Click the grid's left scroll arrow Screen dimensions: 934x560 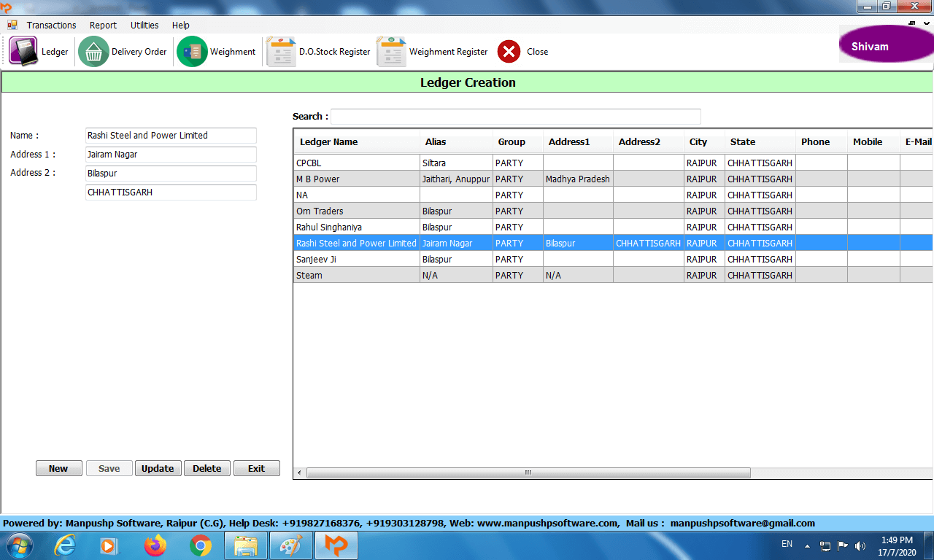pos(300,473)
